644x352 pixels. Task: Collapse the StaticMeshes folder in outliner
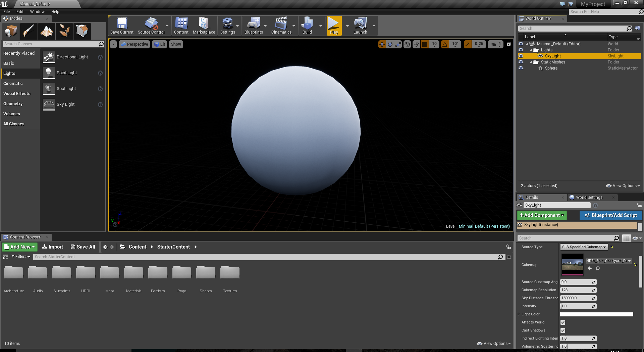(x=531, y=62)
